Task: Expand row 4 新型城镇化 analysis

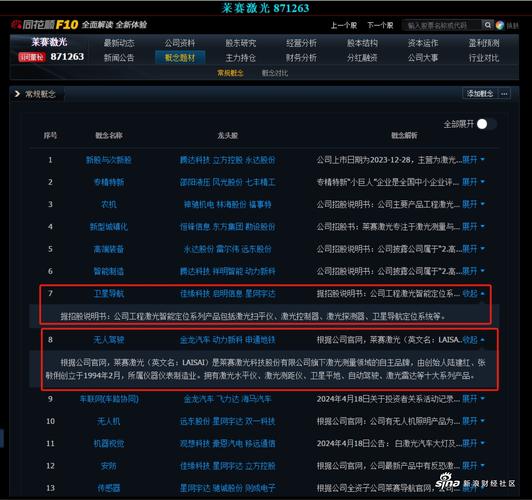Action: [x=473, y=227]
